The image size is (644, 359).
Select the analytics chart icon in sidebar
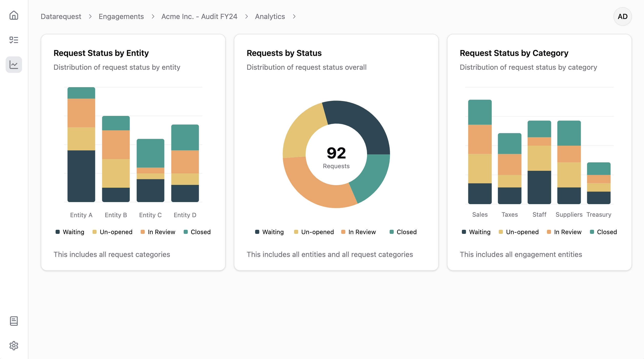14,65
